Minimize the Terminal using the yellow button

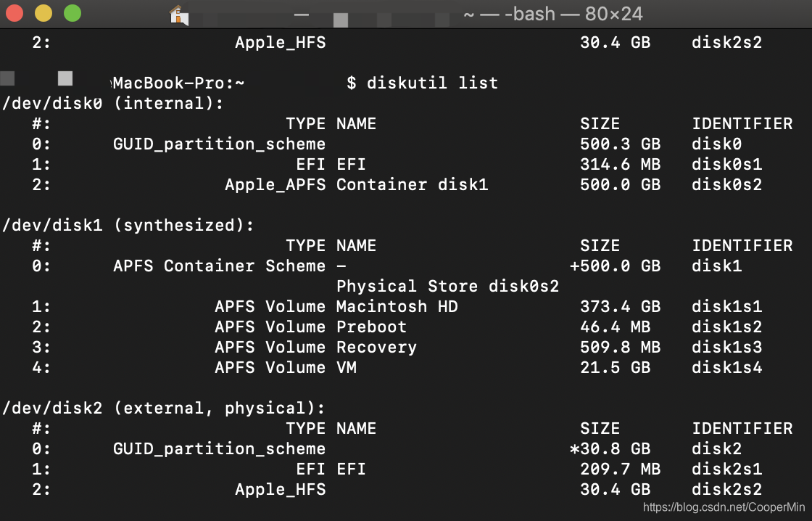coord(43,13)
